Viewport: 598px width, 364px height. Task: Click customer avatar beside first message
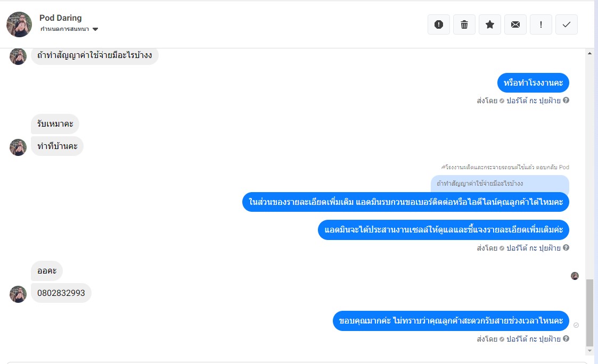click(x=18, y=56)
